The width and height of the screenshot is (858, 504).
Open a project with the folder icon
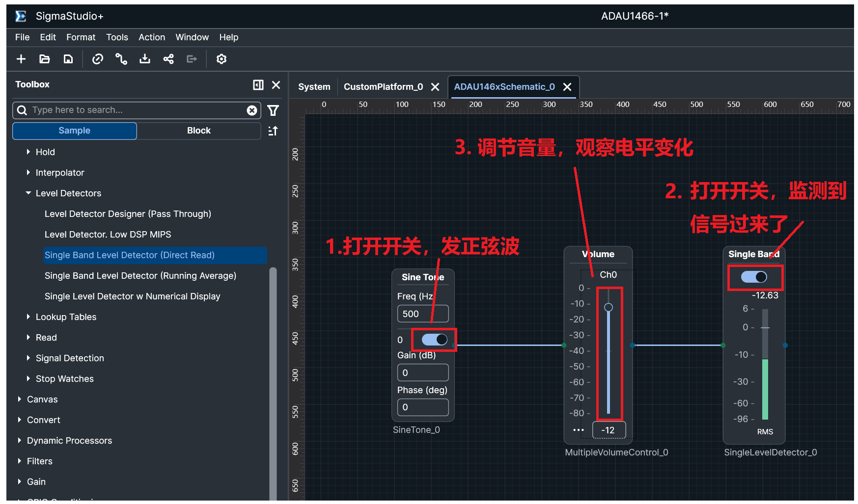tap(45, 59)
